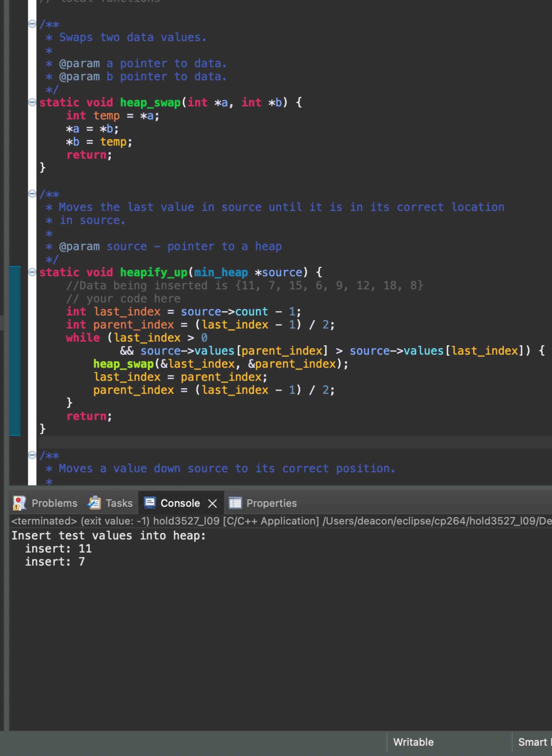Click the teal change bar beside heapify_up

coord(14,351)
